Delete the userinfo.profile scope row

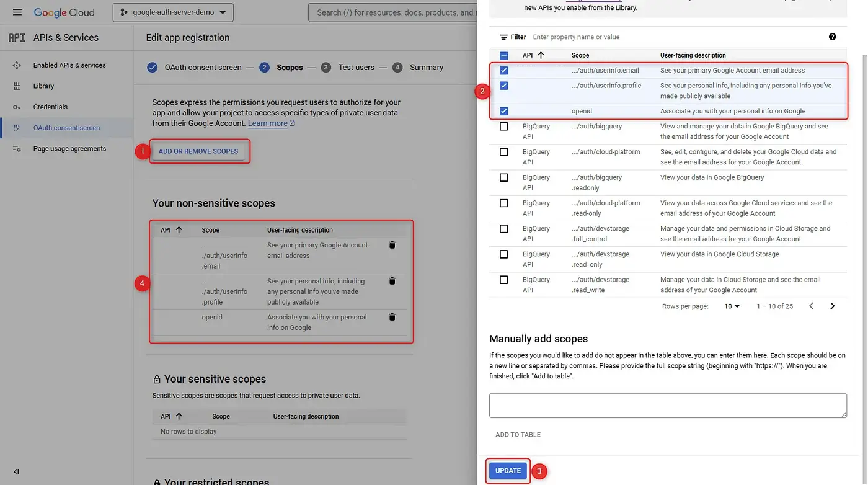pyautogui.click(x=392, y=281)
